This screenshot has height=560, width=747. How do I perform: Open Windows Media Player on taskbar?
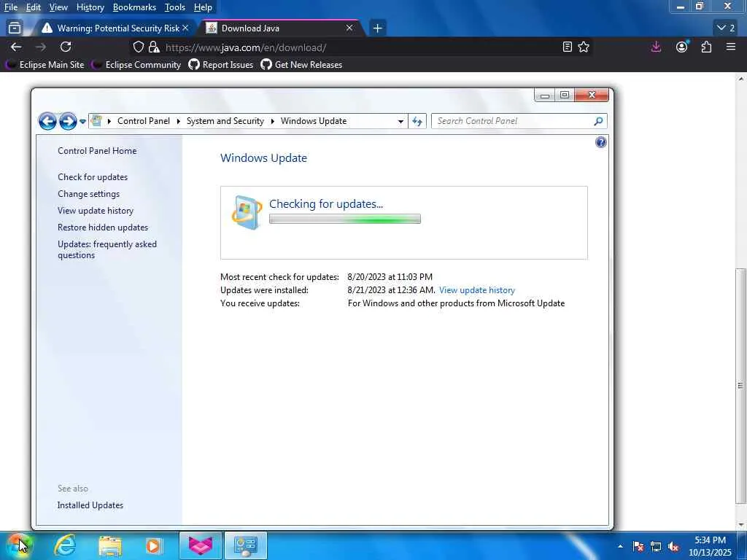[x=153, y=545]
